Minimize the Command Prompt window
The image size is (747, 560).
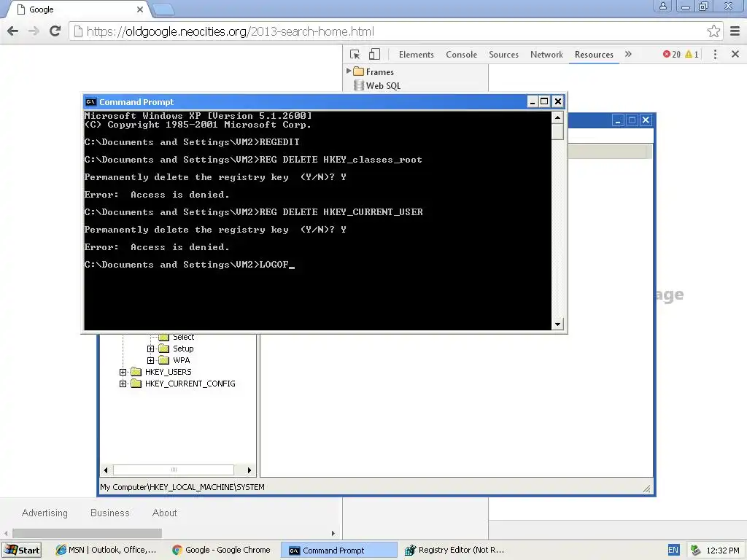click(x=532, y=101)
